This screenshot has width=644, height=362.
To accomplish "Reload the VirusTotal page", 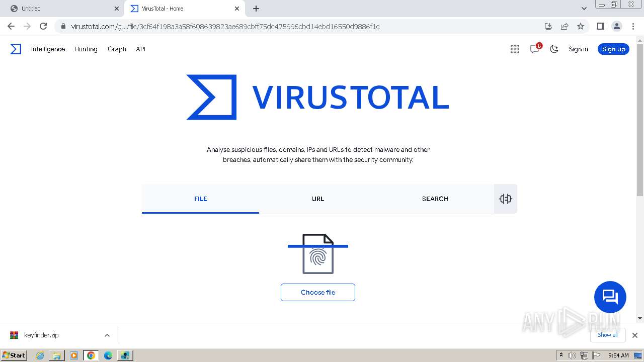I will tap(43, 26).
